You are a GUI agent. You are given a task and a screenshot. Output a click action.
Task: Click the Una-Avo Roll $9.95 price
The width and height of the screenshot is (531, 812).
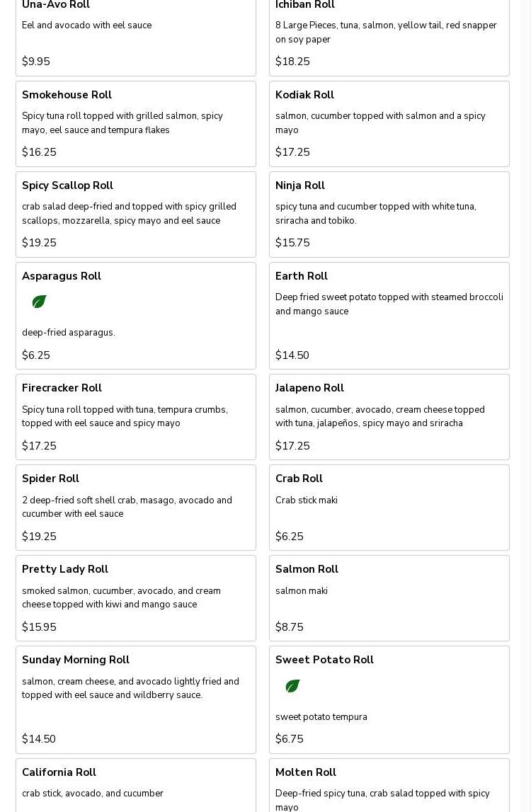tap(36, 62)
